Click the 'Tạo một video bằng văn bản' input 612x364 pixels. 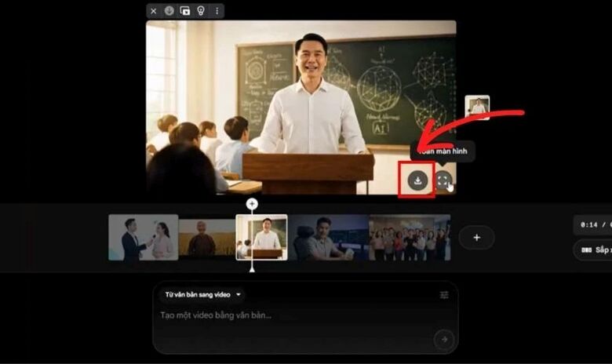[290, 315]
